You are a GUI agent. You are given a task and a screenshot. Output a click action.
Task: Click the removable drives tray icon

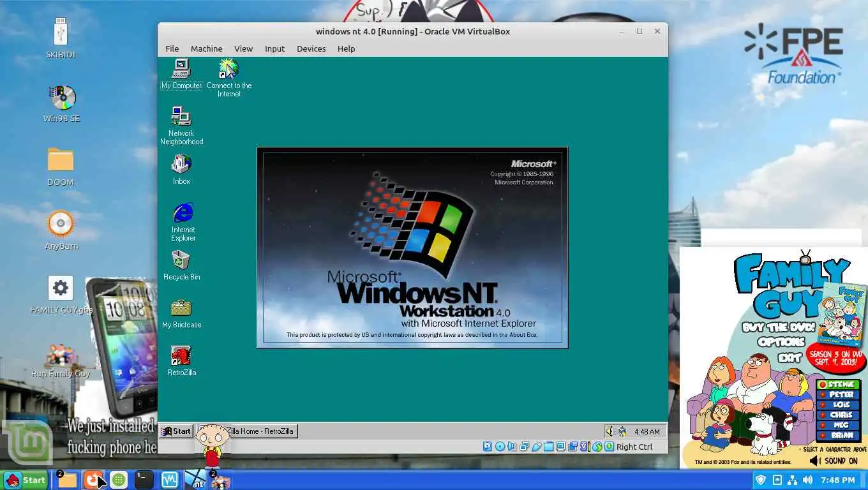point(777,480)
